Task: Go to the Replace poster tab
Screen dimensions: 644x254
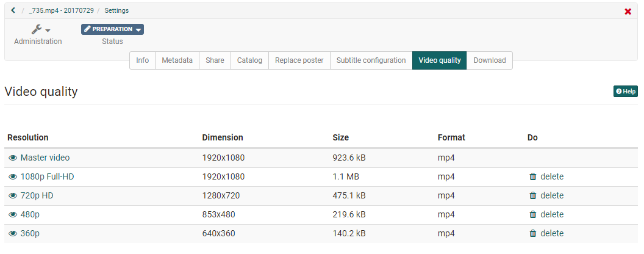Action: coord(299,60)
